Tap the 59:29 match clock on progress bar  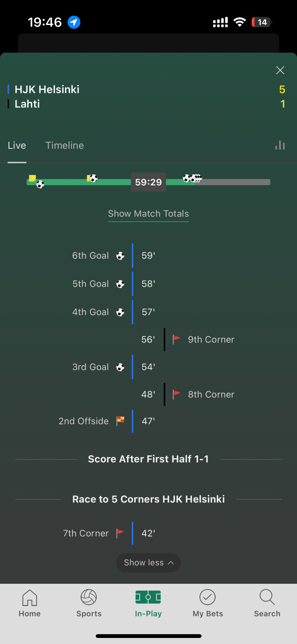click(148, 182)
